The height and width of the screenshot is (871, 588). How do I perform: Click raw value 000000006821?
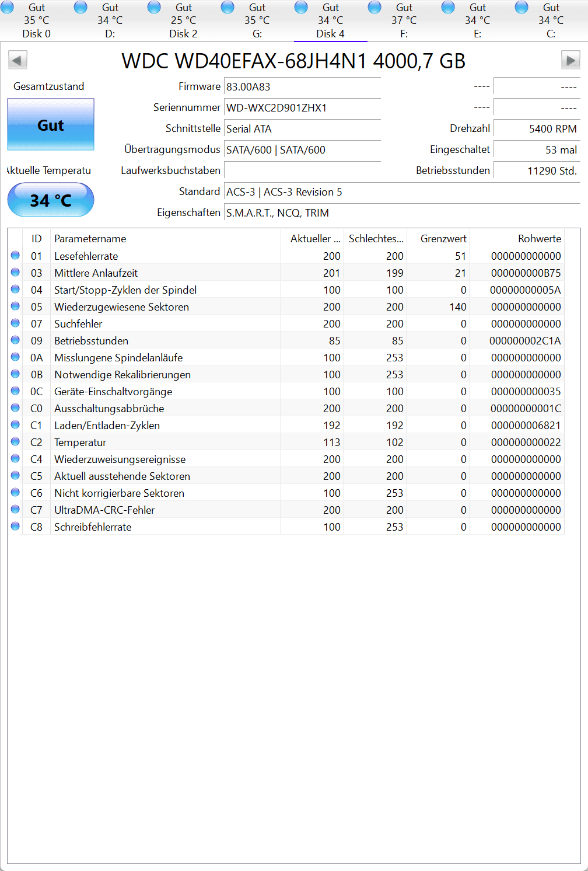[x=526, y=425]
